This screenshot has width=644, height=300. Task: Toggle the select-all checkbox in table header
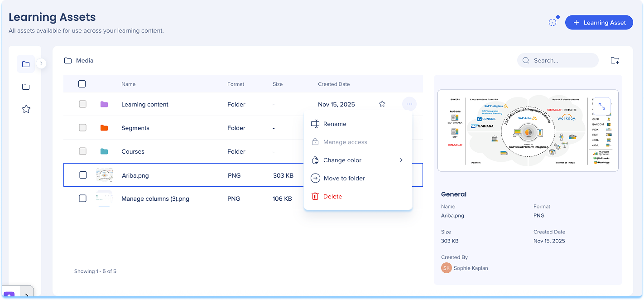(82, 84)
